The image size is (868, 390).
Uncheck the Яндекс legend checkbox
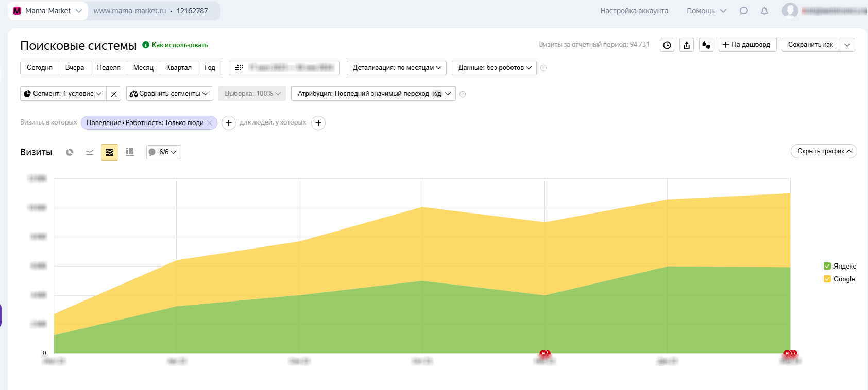click(x=827, y=266)
